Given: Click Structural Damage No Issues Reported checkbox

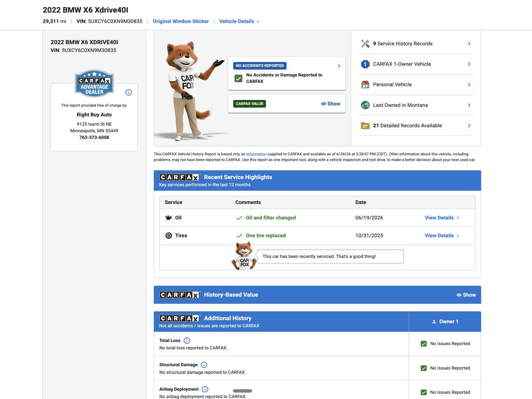Looking at the screenshot, I should (x=424, y=368).
